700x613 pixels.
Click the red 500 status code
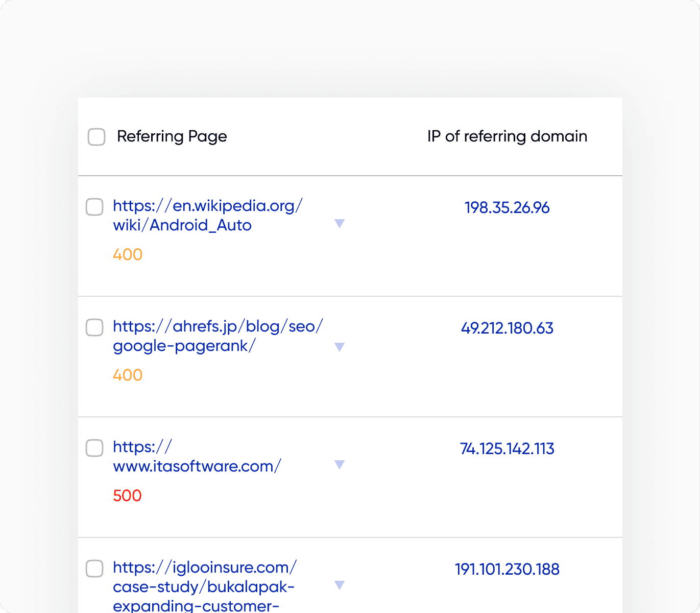[127, 496]
